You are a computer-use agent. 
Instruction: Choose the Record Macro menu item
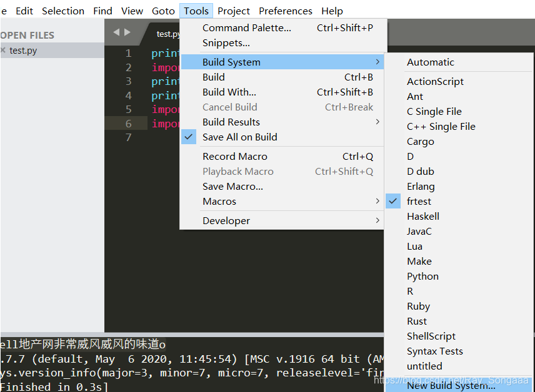(282, 157)
